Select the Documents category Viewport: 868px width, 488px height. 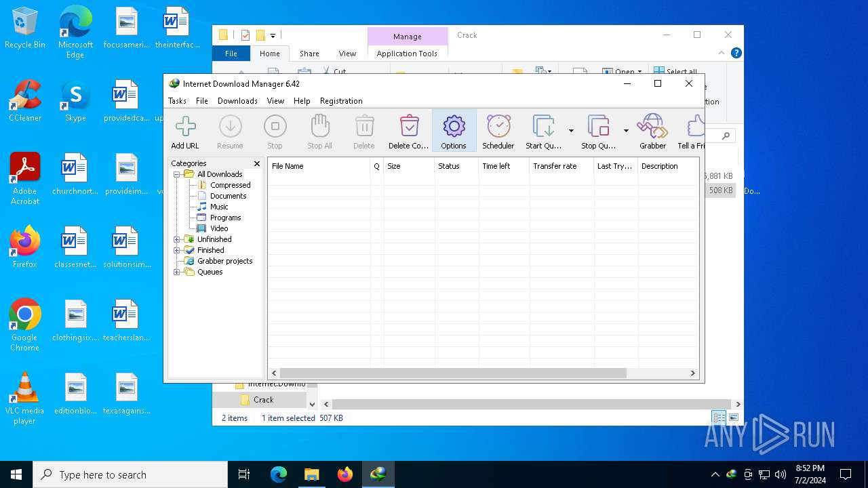(228, 196)
